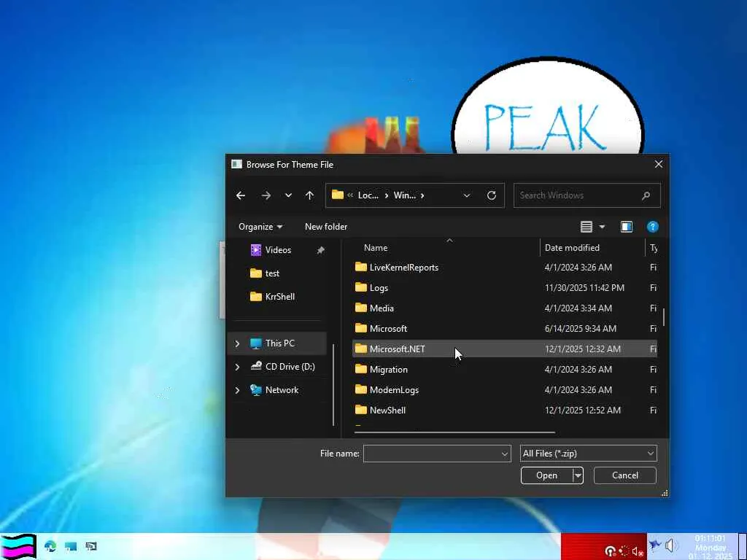This screenshot has height=560, width=747.
Task: Select the NewShell folder
Action: 387,411
